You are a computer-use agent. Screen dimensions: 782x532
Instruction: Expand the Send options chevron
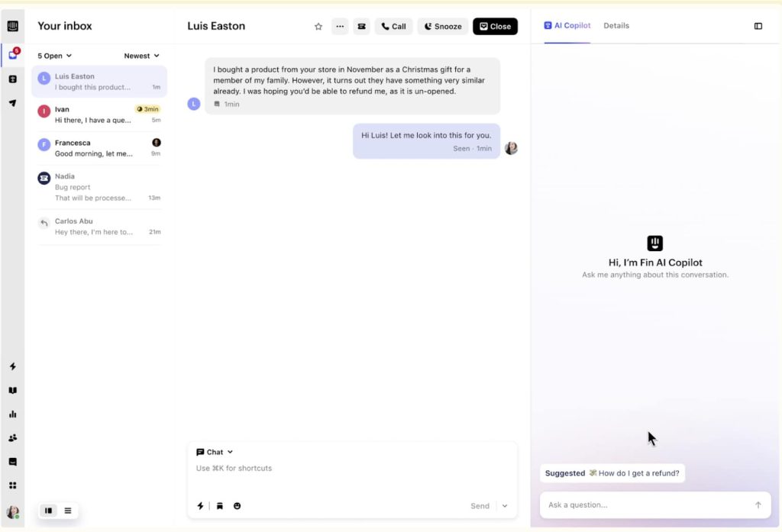pos(505,506)
